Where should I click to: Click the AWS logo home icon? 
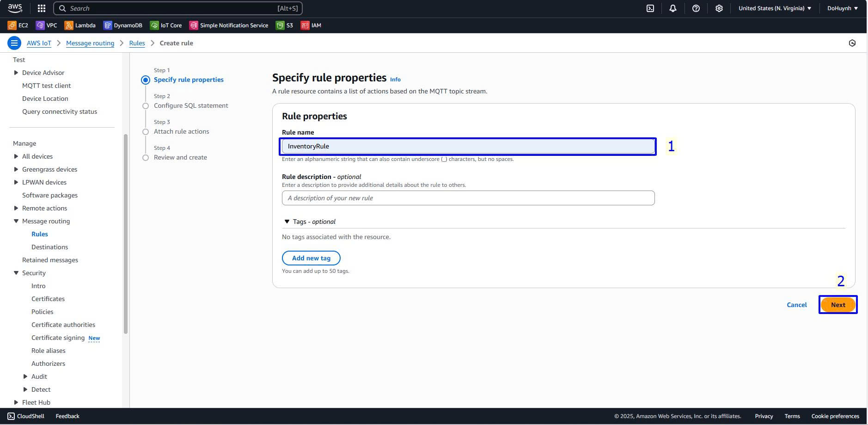(15, 8)
